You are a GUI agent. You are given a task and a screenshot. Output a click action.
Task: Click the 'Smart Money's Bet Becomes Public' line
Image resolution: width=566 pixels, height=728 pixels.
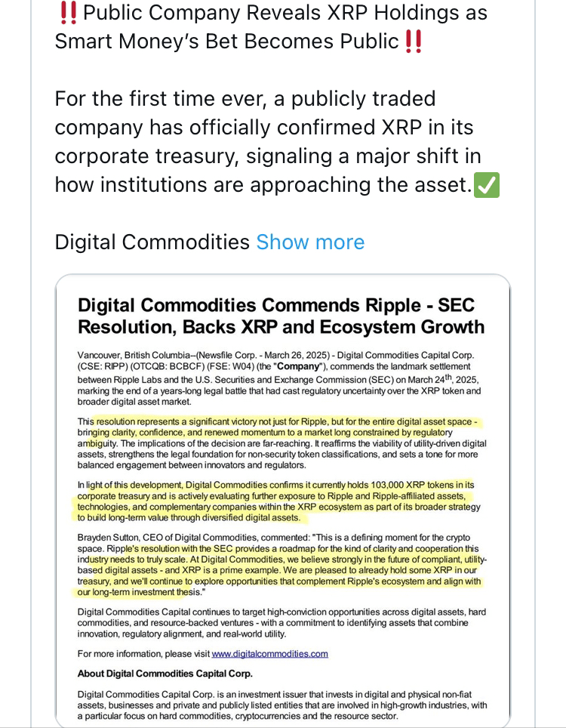227,42
